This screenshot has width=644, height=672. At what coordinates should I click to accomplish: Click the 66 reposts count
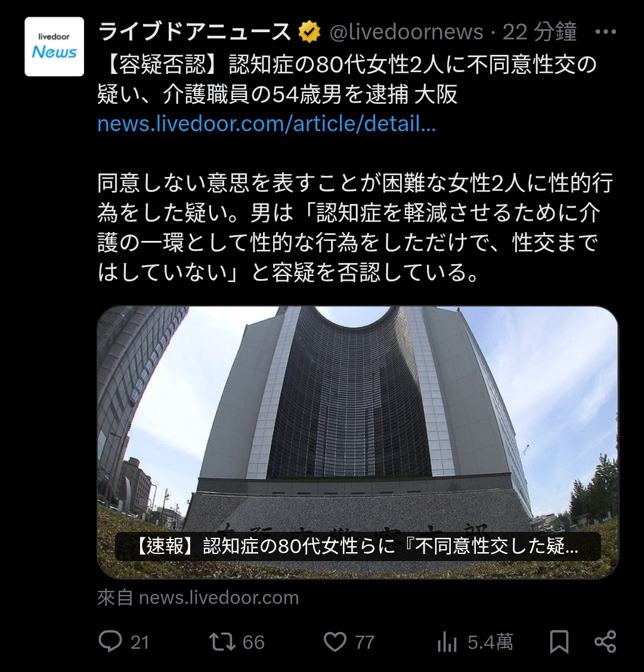[x=253, y=642]
